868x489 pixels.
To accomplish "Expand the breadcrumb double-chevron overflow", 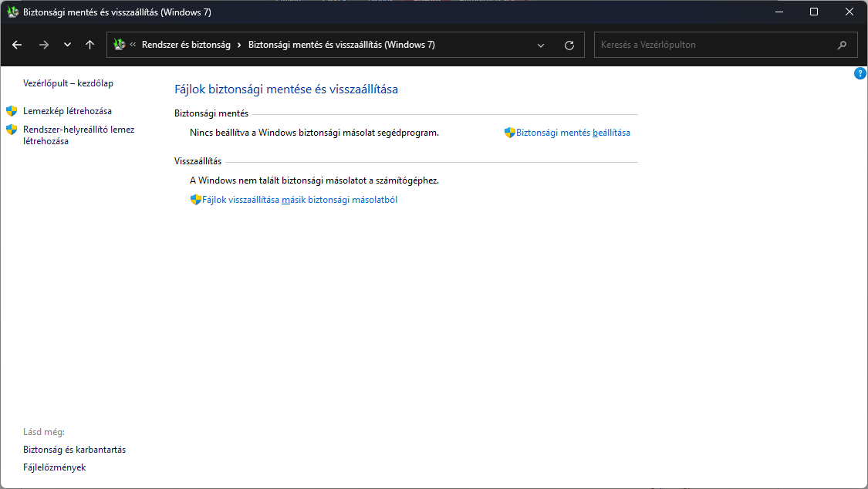I will (133, 45).
